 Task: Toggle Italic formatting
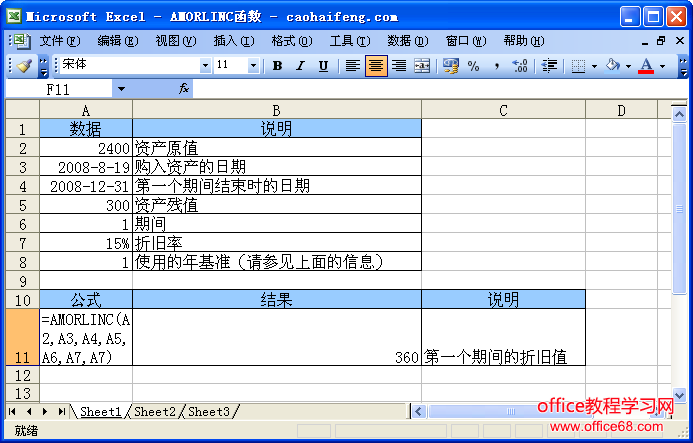point(301,66)
